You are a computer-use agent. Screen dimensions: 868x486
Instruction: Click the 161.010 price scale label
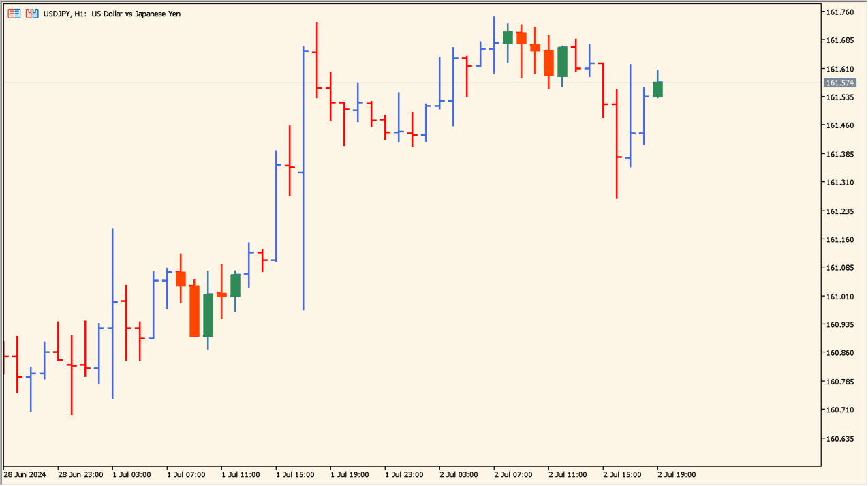pyautogui.click(x=839, y=297)
